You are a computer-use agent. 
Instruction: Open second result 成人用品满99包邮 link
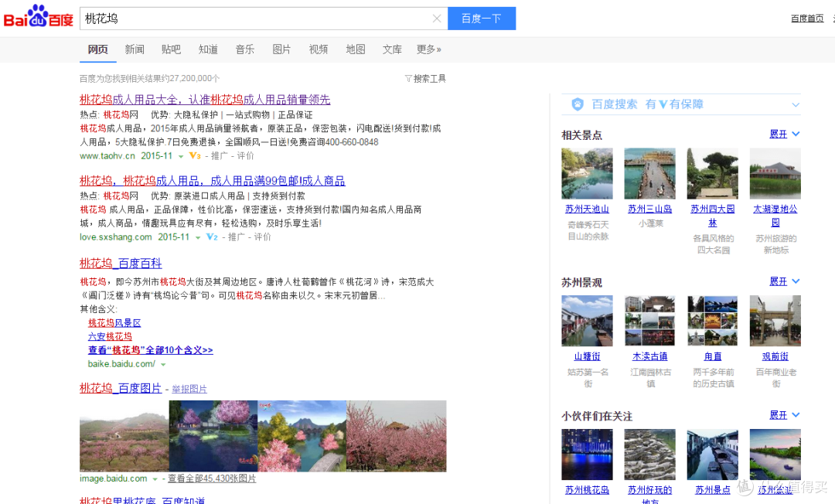[x=213, y=181]
